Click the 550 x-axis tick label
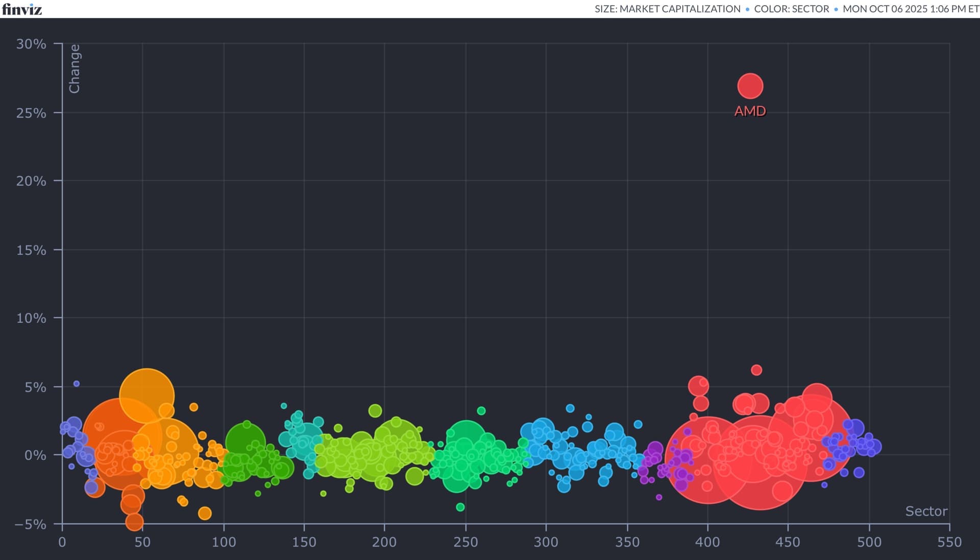This screenshot has height=560, width=980. click(949, 542)
